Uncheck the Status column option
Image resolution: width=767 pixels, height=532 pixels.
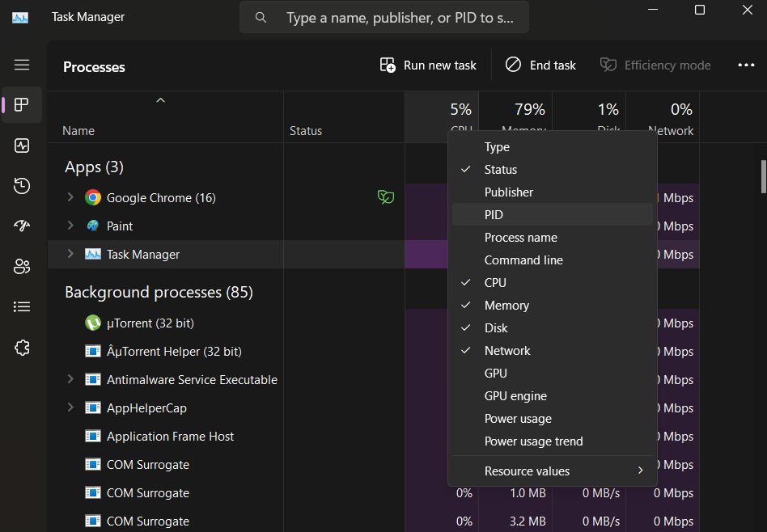click(x=500, y=170)
